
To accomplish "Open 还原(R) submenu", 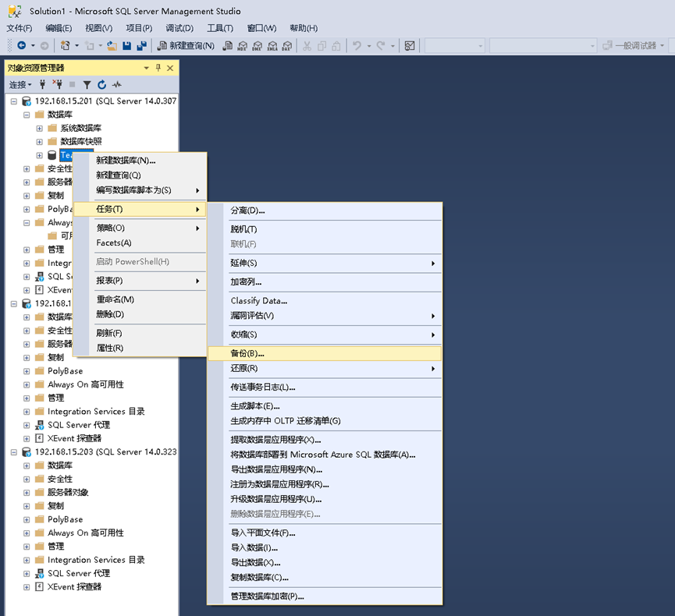I will tap(325, 368).
